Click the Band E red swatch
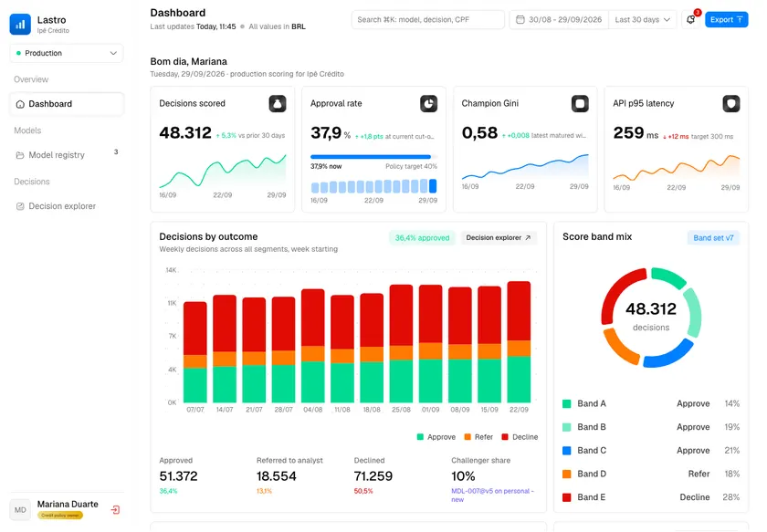 pos(566,497)
